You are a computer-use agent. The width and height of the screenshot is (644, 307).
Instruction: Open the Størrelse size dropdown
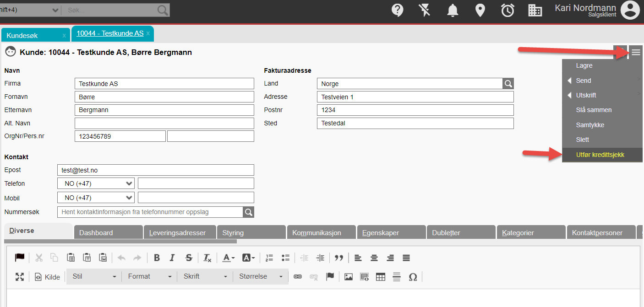tap(261, 276)
